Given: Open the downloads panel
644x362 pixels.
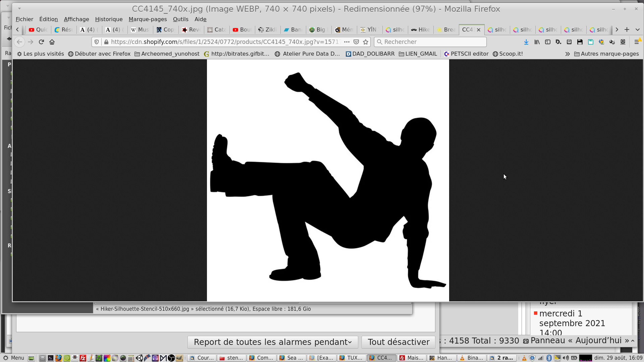Looking at the screenshot, I should click(526, 42).
